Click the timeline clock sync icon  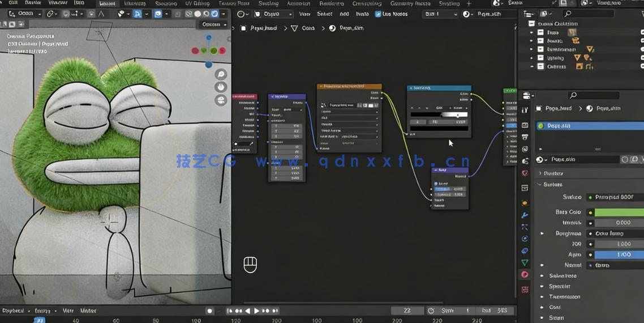(431, 311)
